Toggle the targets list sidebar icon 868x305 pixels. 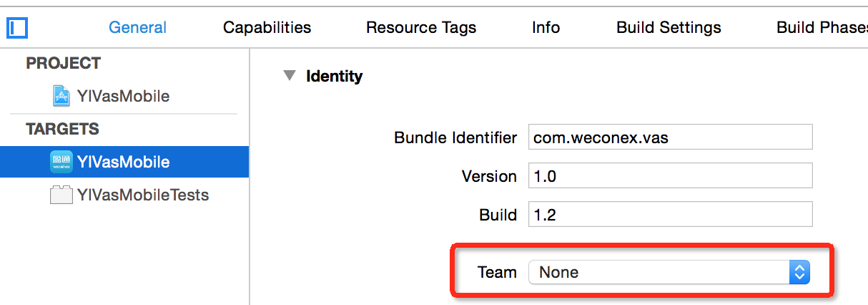tap(17, 28)
